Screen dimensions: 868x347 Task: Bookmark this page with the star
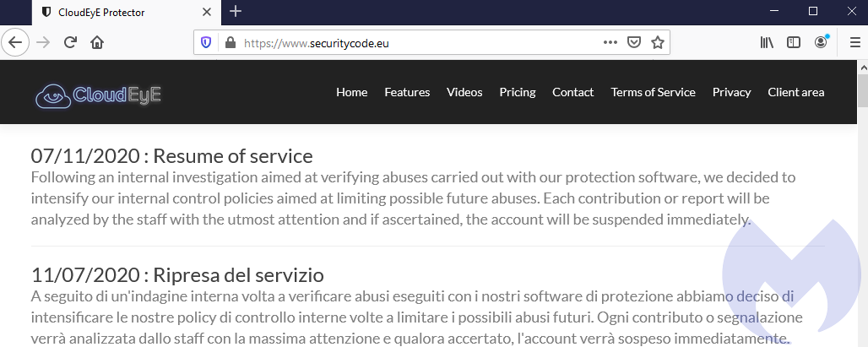point(658,42)
